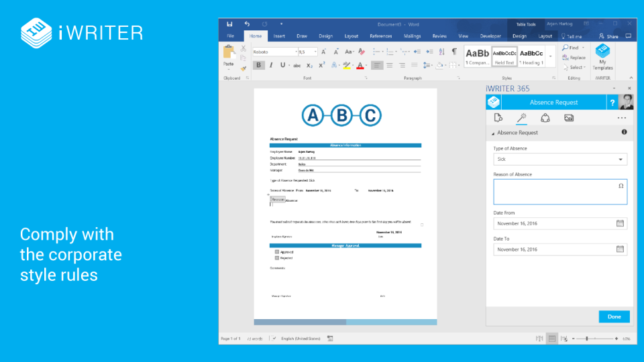Toggle subscript formatting
644x362 pixels.
click(309, 66)
